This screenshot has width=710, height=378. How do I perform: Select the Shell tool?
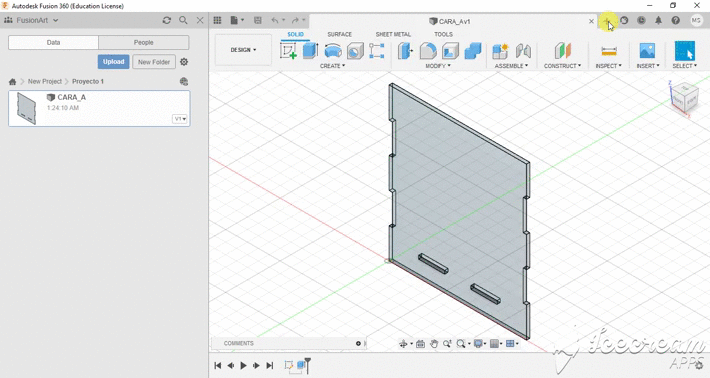[450, 51]
